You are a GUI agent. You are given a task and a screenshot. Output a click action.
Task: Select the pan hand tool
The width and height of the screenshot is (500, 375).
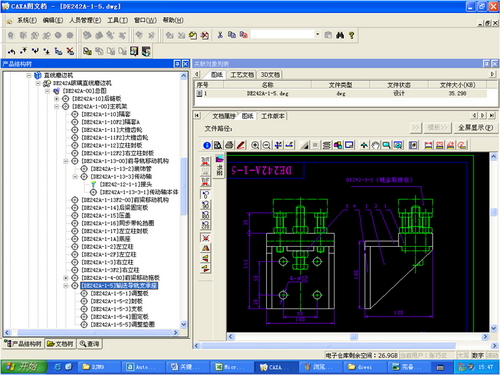point(375,145)
